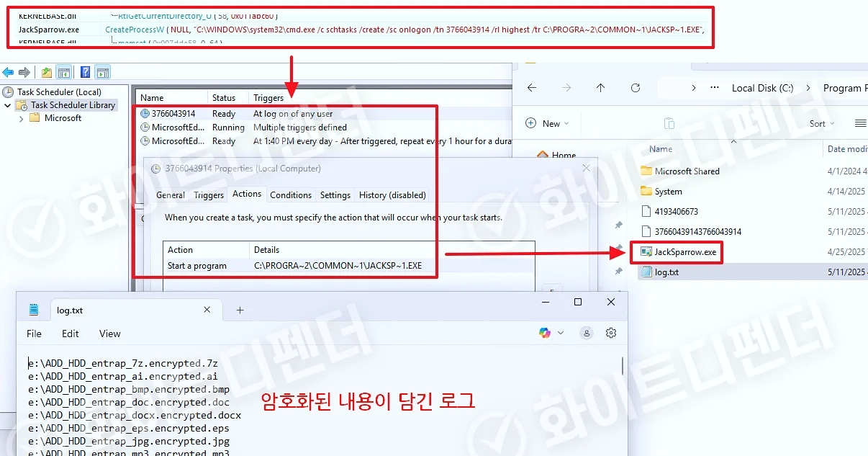Add a new Notepad tab with plus
This screenshot has height=456, width=868.
240,310
